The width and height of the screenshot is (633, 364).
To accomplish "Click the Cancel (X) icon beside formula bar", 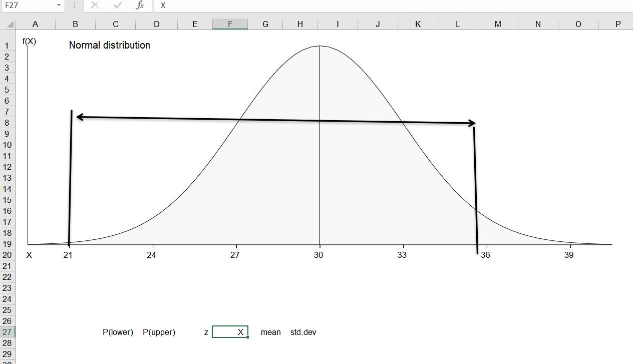I will point(95,6).
